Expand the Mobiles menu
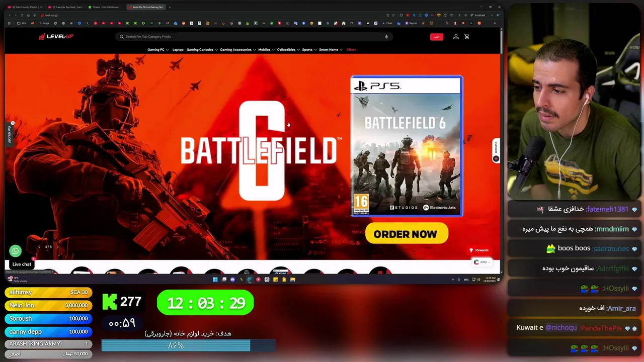The height and width of the screenshot is (362, 644). tap(266, 50)
